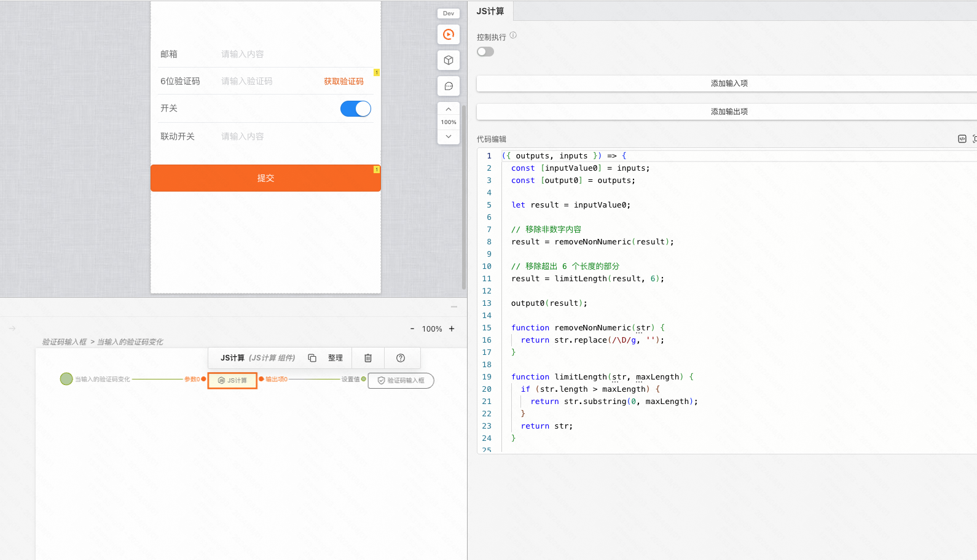This screenshot has height=560, width=977.
Task: Delete node with the trash icon
Action: [x=368, y=358]
